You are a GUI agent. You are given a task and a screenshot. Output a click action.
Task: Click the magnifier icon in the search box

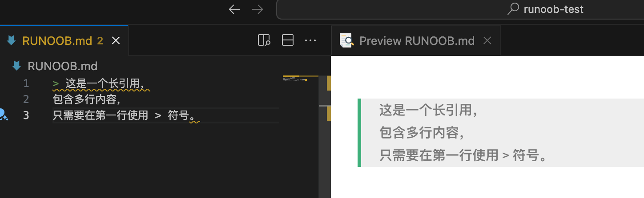(514, 9)
